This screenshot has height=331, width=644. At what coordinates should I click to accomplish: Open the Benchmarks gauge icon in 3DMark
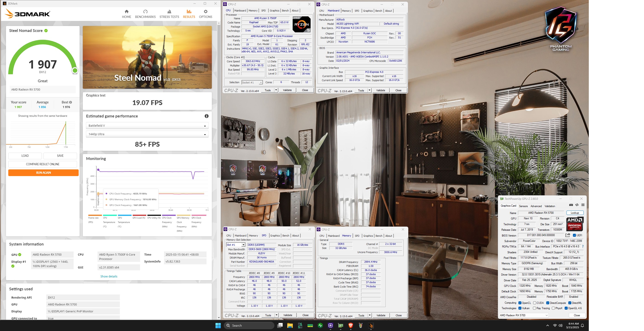tap(145, 11)
